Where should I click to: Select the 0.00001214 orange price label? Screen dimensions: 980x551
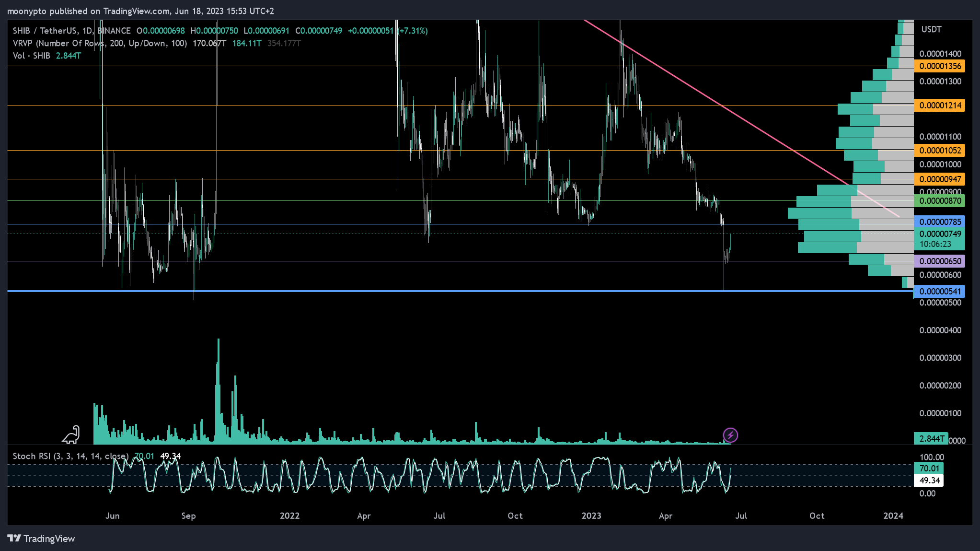pos(939,106)
